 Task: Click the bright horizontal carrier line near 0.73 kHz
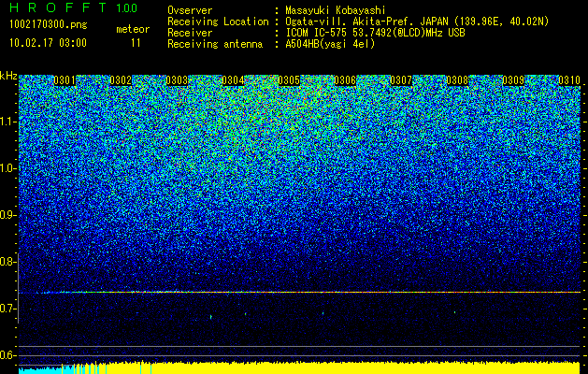point(299,292)
